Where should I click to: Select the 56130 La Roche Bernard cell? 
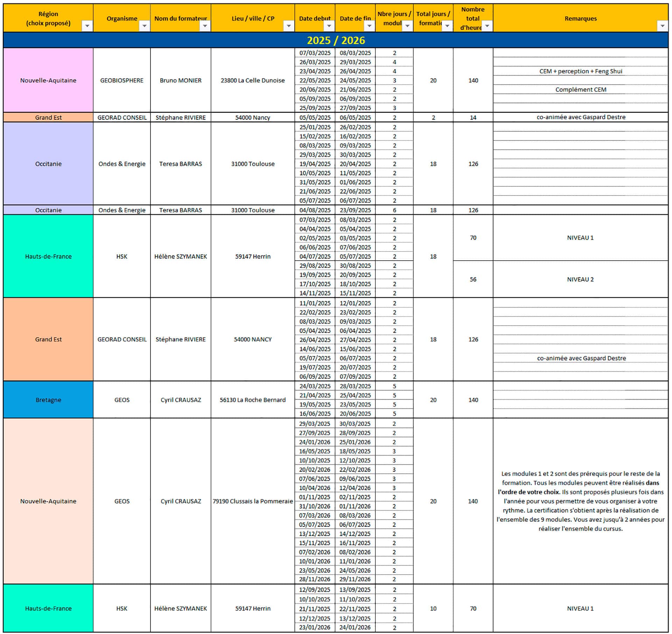coord(253,400)
